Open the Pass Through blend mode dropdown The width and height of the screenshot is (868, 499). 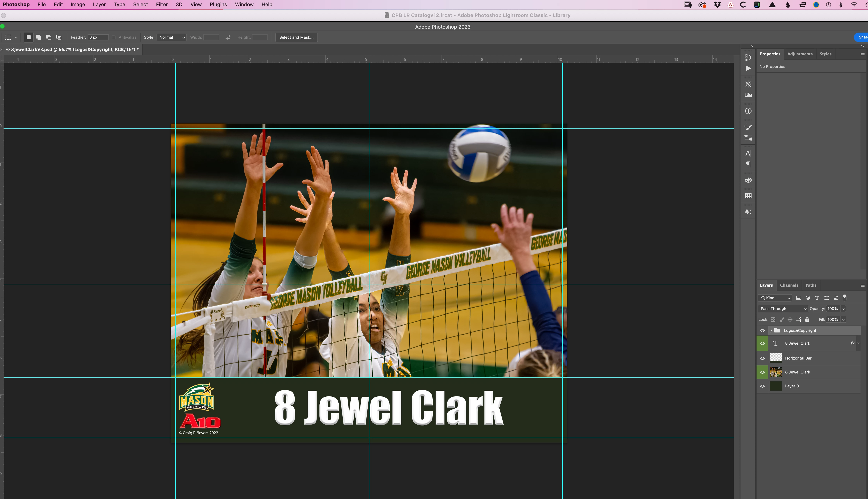pyautogui.click(x=783, y=309)
